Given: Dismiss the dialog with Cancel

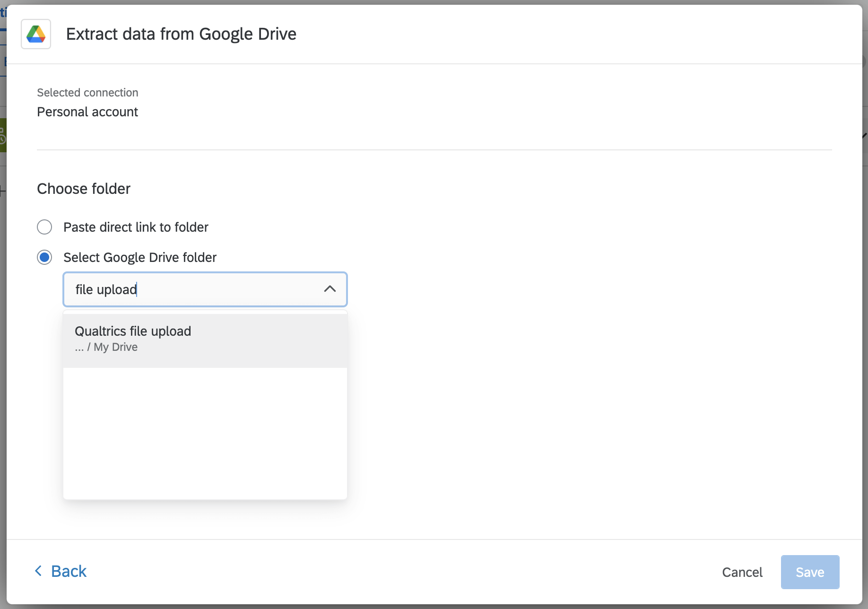Looking at the screenshot, I should 742,572.
